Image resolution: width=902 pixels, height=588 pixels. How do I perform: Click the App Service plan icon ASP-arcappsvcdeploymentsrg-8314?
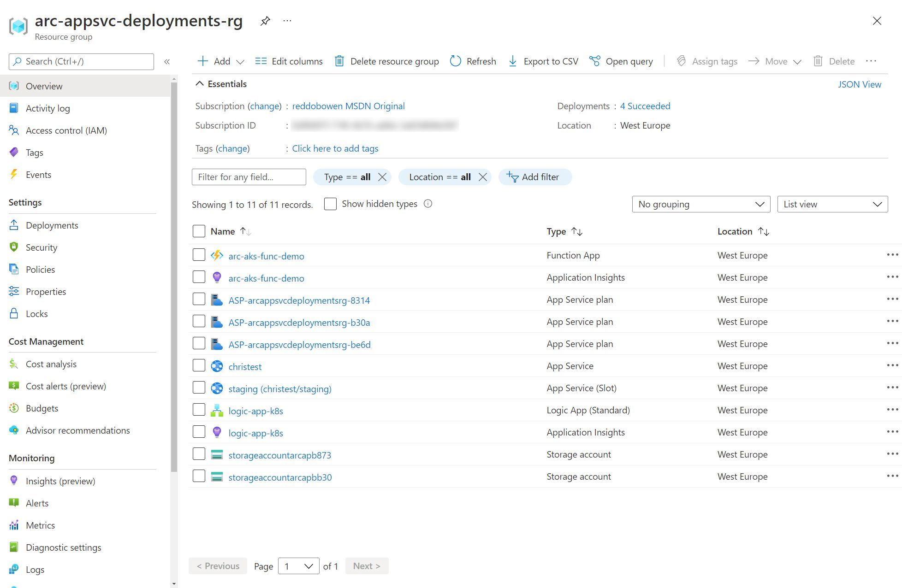[218, 300]
